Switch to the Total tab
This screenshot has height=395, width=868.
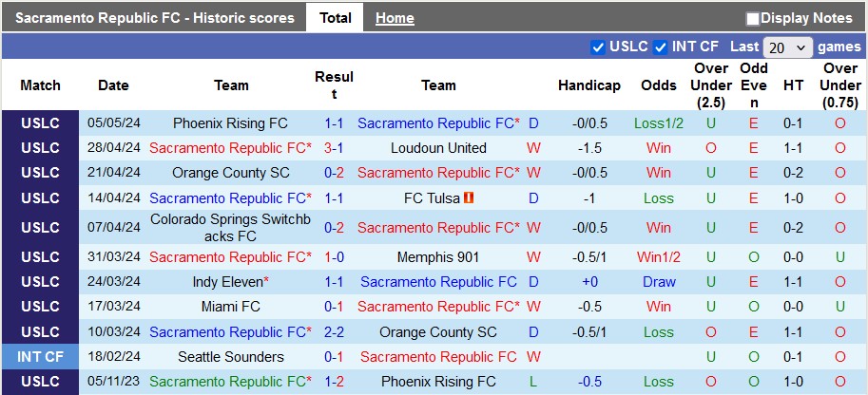335,18
